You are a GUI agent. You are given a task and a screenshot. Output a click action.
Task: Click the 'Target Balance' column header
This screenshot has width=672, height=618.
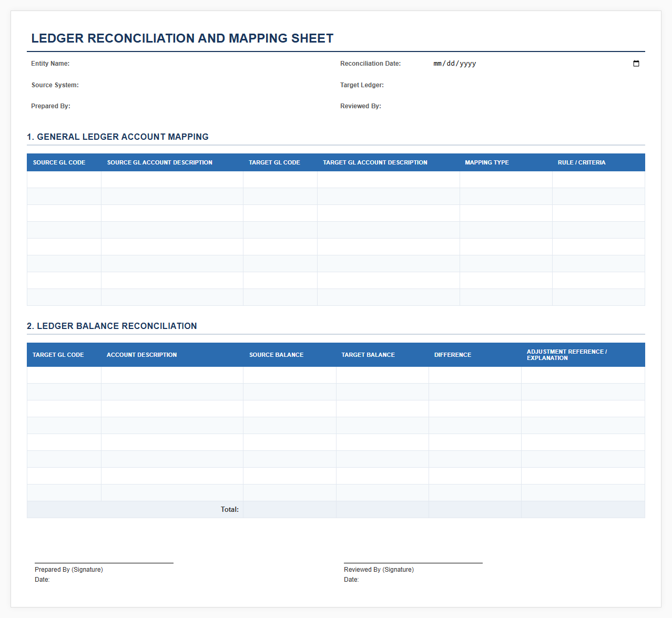tap(382, 355)
